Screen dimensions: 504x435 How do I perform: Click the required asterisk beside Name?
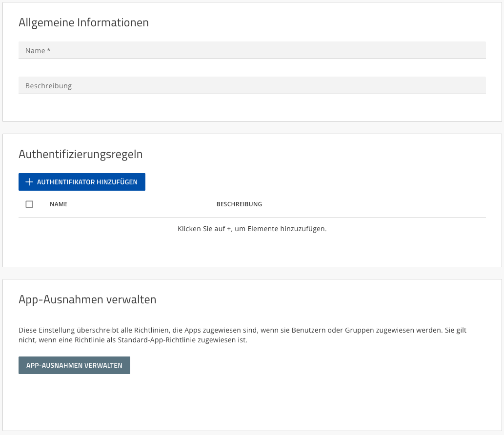pos(49,51)
